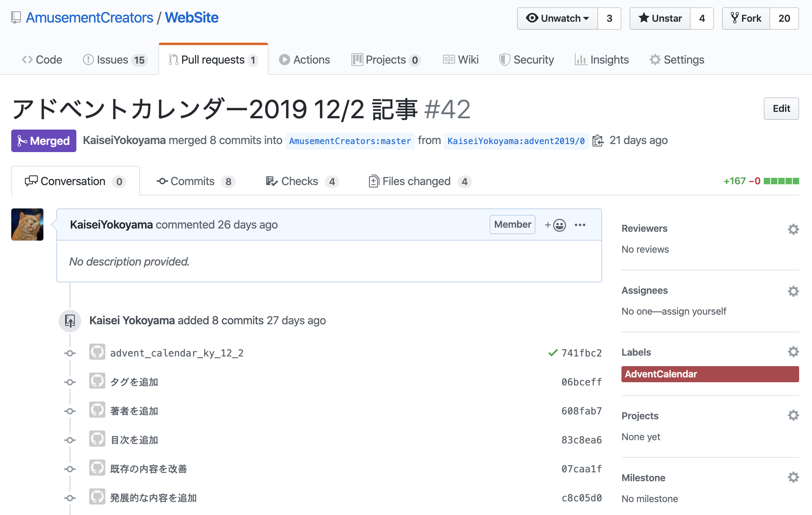The height and width of the screenshot is (515, 812).
Task: Click the commit graph node for 741fbc2
Action: (x=70, y=353)
